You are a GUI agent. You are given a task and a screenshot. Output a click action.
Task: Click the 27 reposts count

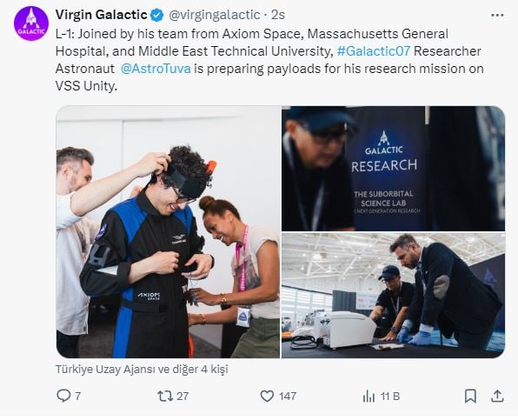pyautogui.click(x=183, y=396)
